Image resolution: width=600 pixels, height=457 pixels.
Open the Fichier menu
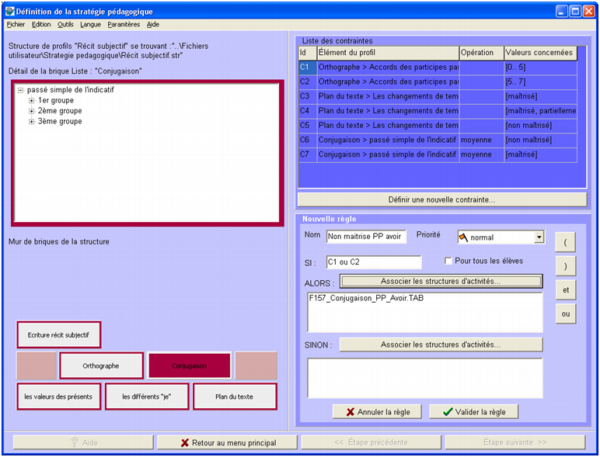15,23
